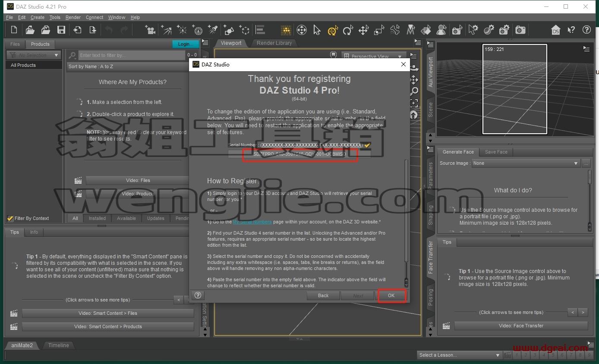The width and height of the screenshot is (599, 364).
Task: Select the yellow grid icon in toolbar
Action: [286, 30]
